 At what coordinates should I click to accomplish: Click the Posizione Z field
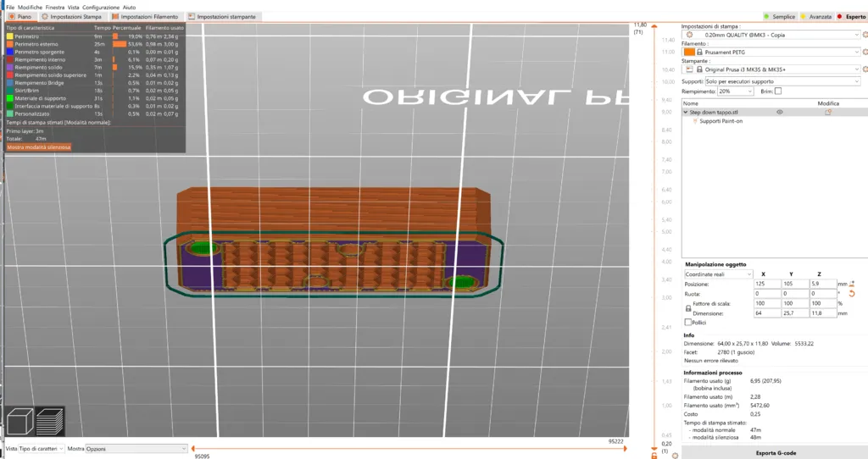[x=823, y=284]
